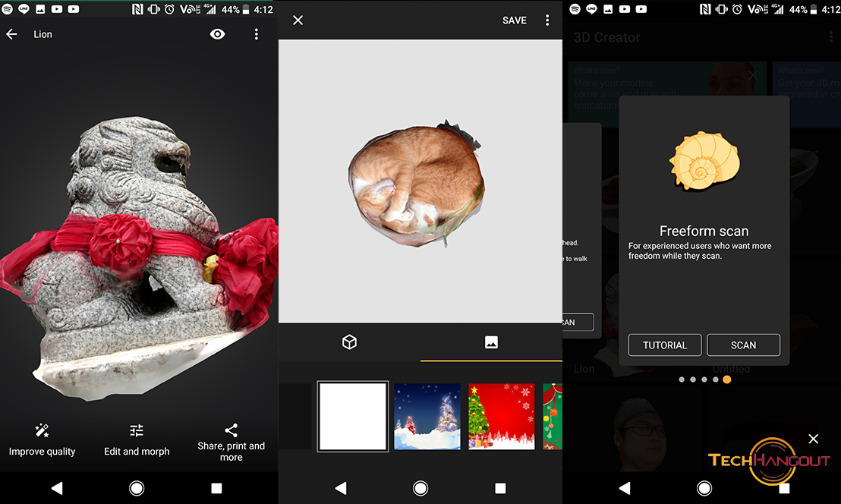The height and width of the screenshot is (504, 841).
Task: Tap the dimmed Untitled model label
Action: pos(731,369)
